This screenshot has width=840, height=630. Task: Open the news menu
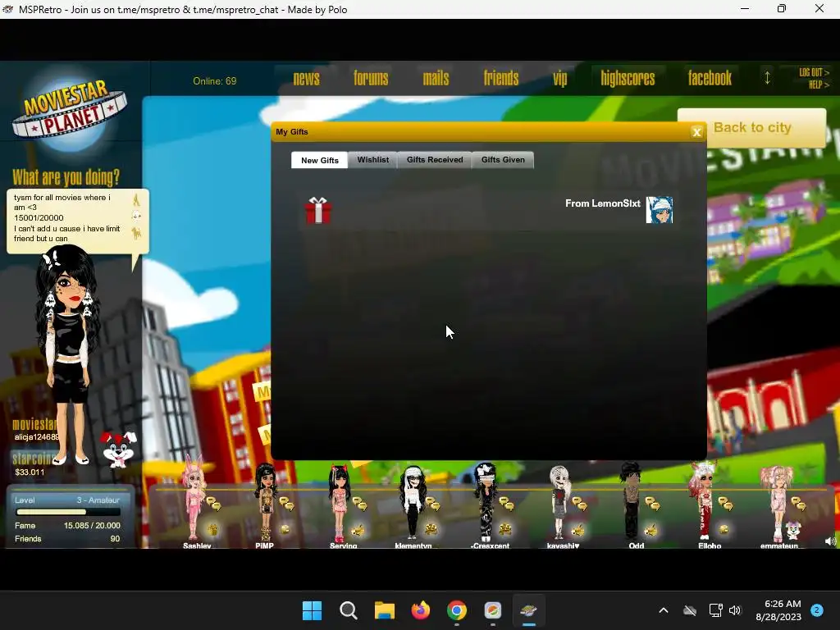(x=307, y=79)
